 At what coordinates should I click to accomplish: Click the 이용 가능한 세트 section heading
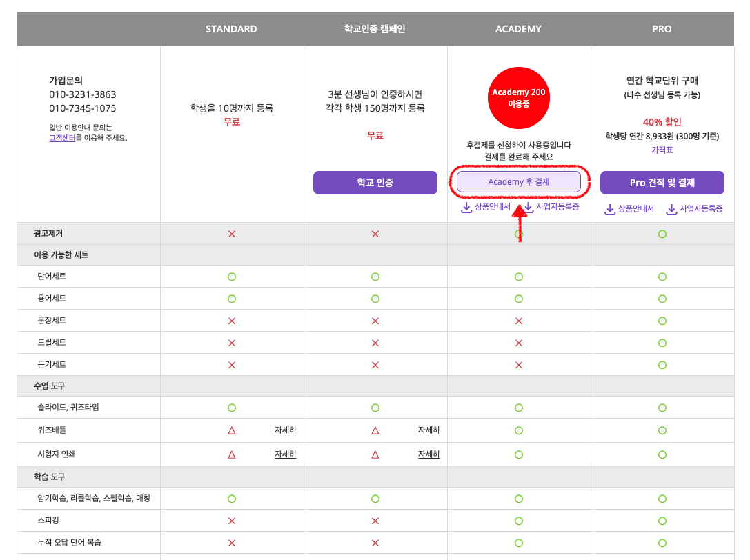click(x=61, y=255)
